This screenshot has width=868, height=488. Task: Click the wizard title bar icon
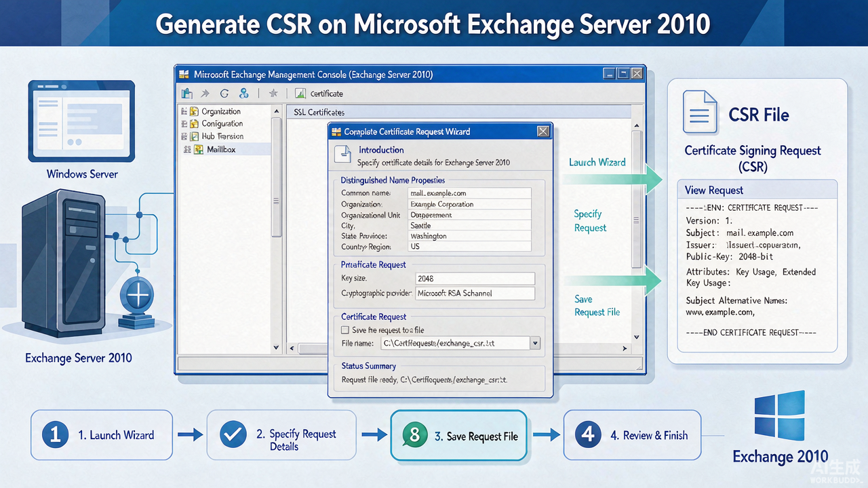pos(336,131)
